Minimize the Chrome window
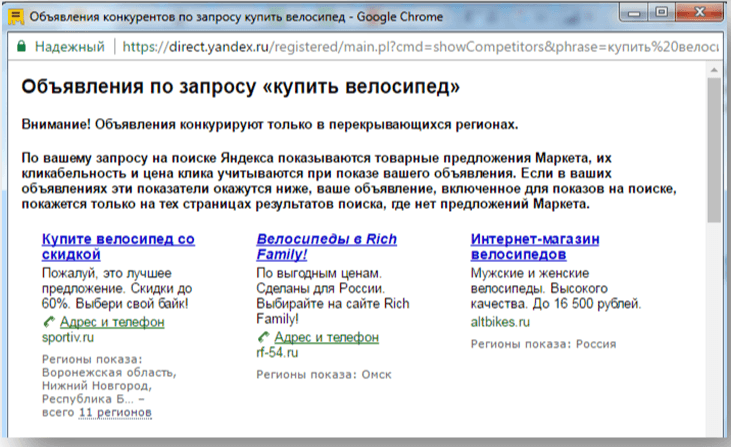This screenshot has width=731, height=447. [x=634, y=13]
